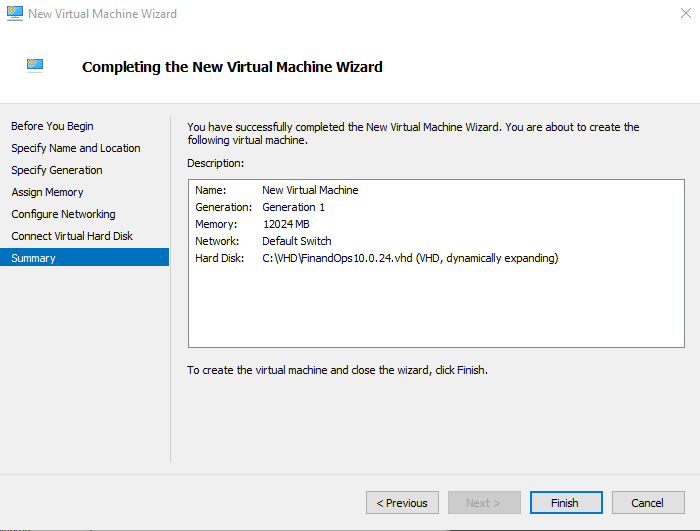Click the Previous button
This screenshot has width=700, height=531.
click(x=402, y=502)
